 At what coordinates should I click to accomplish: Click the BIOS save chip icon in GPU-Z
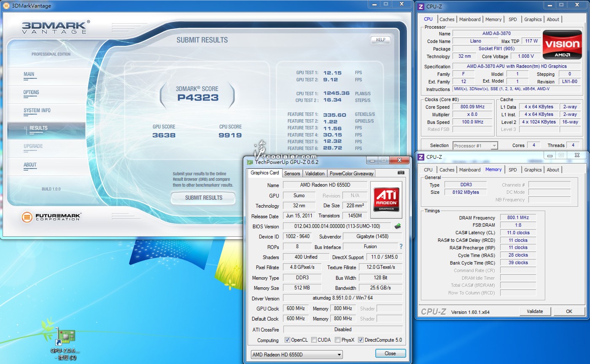(397, 226)
